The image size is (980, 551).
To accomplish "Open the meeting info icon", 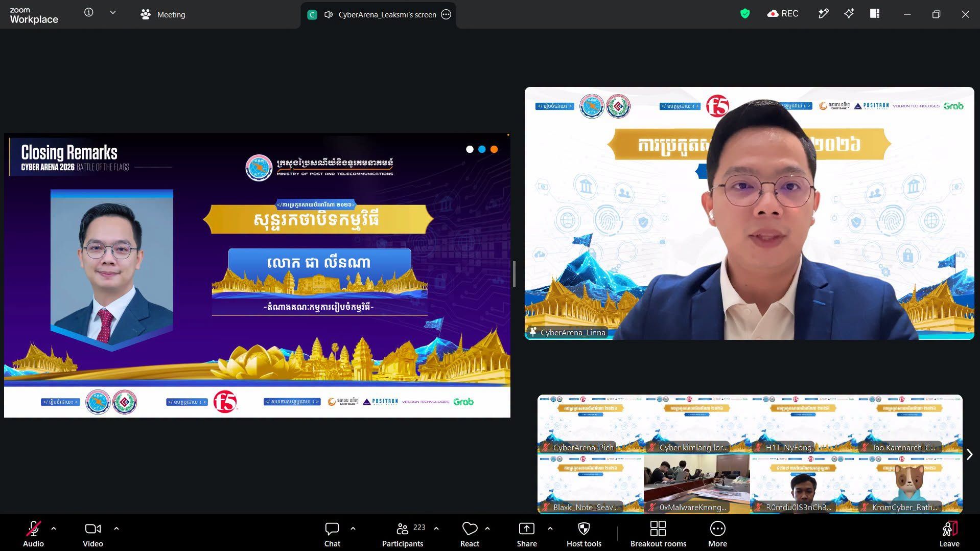I will click(88, 12).
